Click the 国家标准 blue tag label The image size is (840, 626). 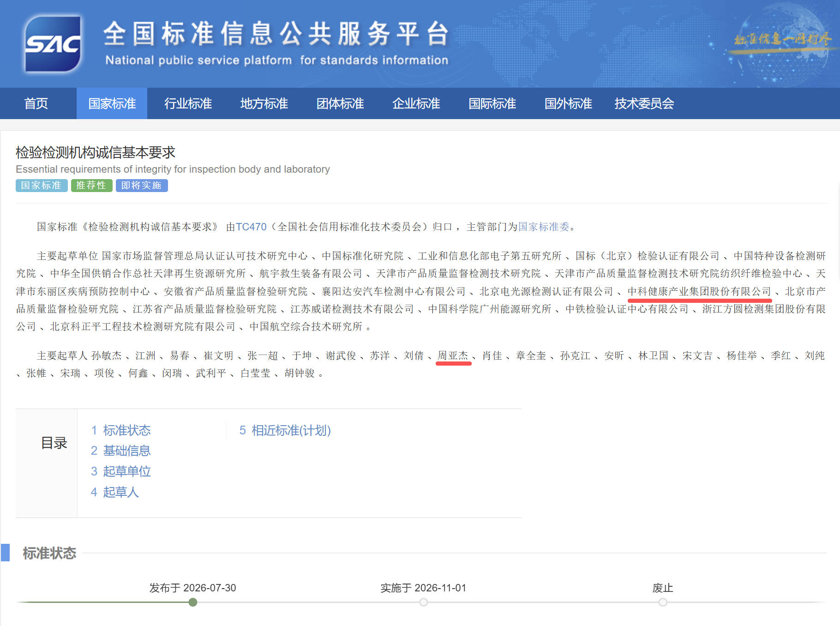42,186
